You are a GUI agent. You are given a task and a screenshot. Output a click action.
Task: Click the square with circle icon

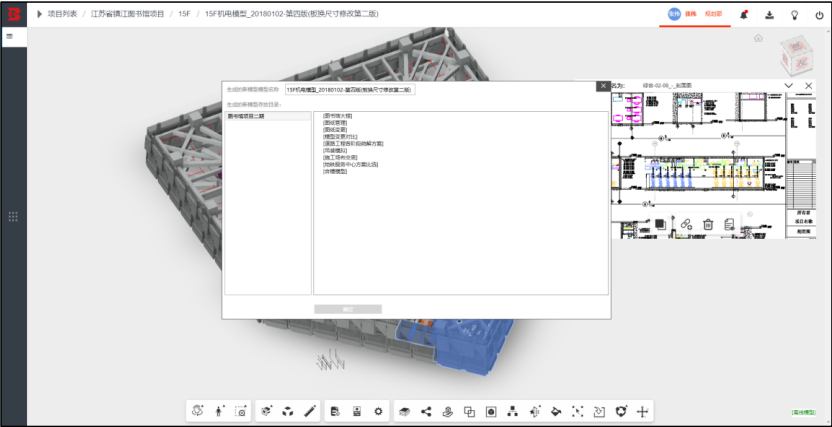click(x=491, y=411)
